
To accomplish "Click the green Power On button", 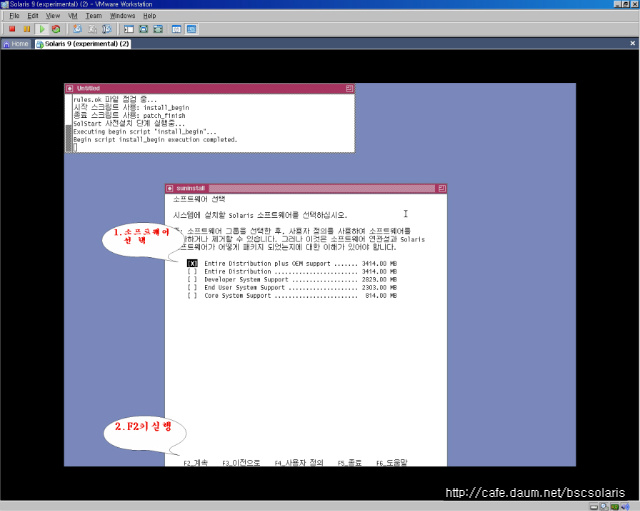I will [42, 29].
